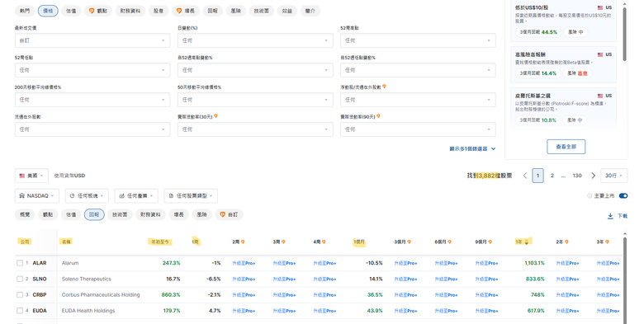Click the US flag on 皮爾托斯基之選 card

[x=600, y=96]
